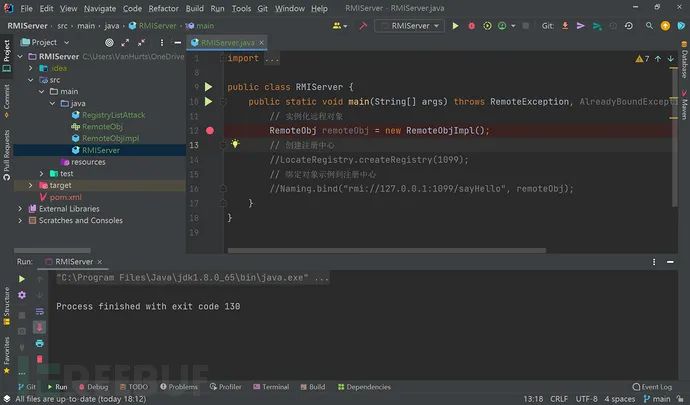Expand the target folder
This screenshot has width=690, height=405.
pyautogui.click(x=31, y=185)
